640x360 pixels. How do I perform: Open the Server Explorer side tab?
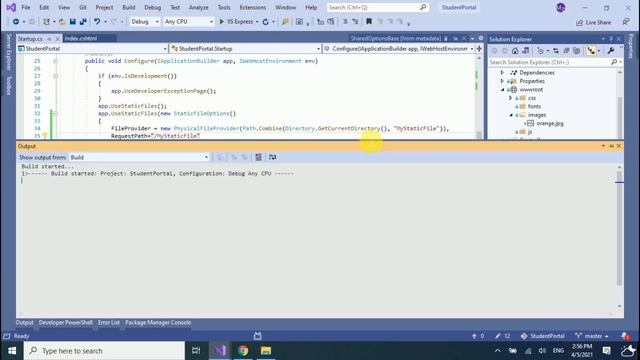(9, 52)
